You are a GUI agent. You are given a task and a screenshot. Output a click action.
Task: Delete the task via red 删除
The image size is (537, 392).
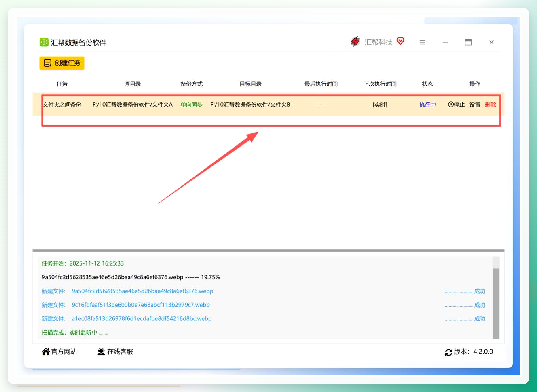(x=490, y=105)
